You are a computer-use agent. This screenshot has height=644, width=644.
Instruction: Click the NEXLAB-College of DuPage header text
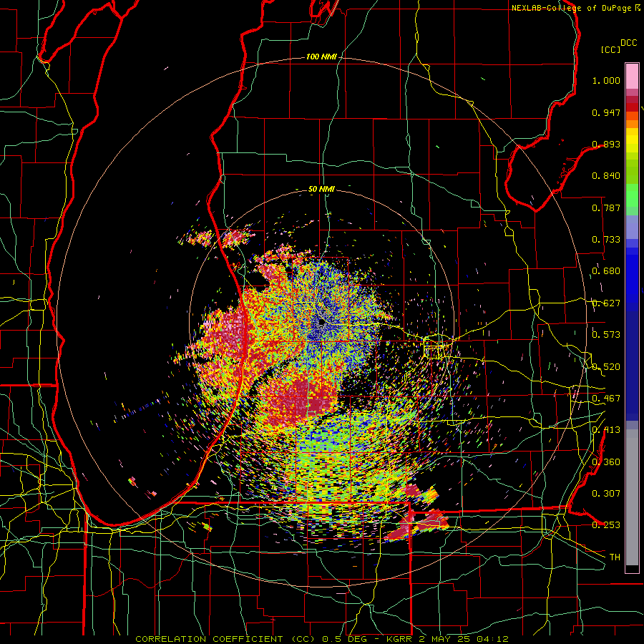point(572,8)
